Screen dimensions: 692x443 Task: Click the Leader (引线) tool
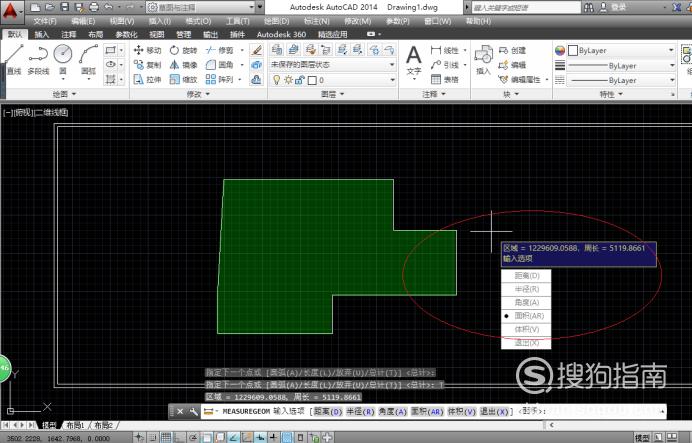[445, 65]
